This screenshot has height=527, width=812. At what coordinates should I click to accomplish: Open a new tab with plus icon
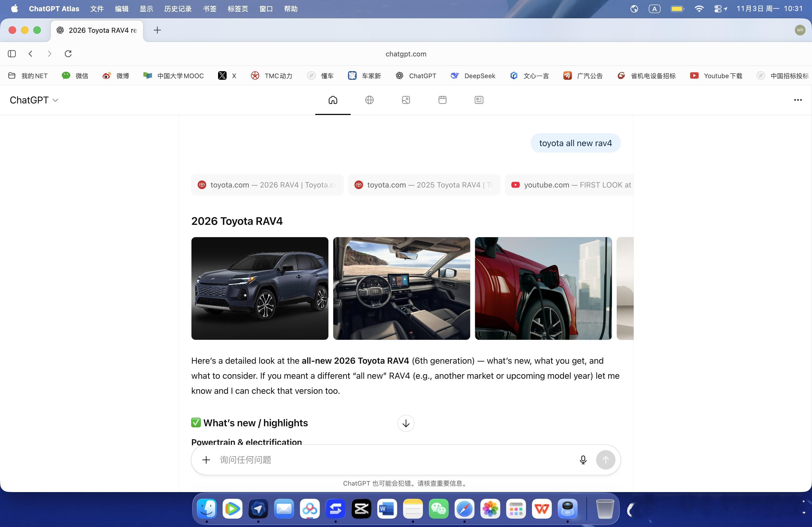[157, 30]
